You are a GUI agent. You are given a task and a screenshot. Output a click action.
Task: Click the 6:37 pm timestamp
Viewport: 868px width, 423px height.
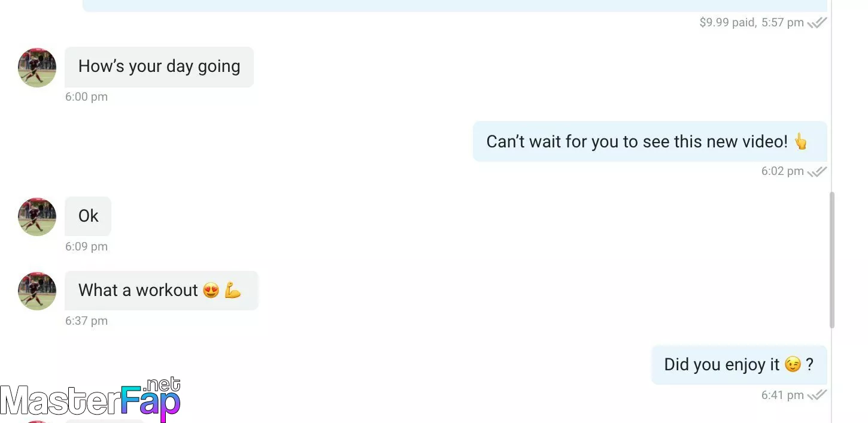[x=87, y=321]
